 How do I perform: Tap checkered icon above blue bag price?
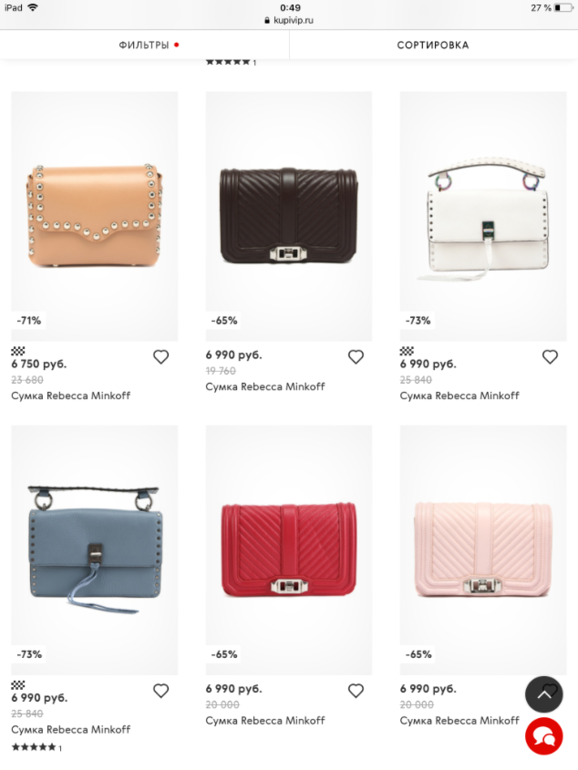(x=18, y=685)
